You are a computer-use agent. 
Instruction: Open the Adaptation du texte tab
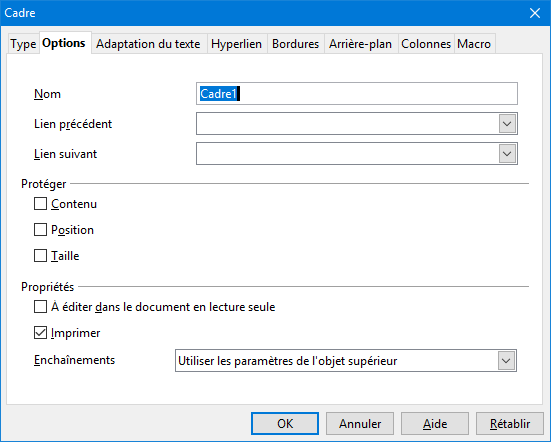click(148, 44)
